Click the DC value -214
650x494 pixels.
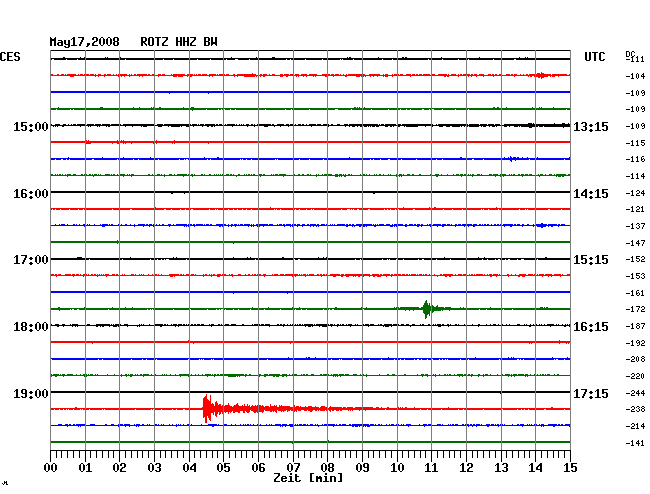pyautogui.click(x=635, y=426)
